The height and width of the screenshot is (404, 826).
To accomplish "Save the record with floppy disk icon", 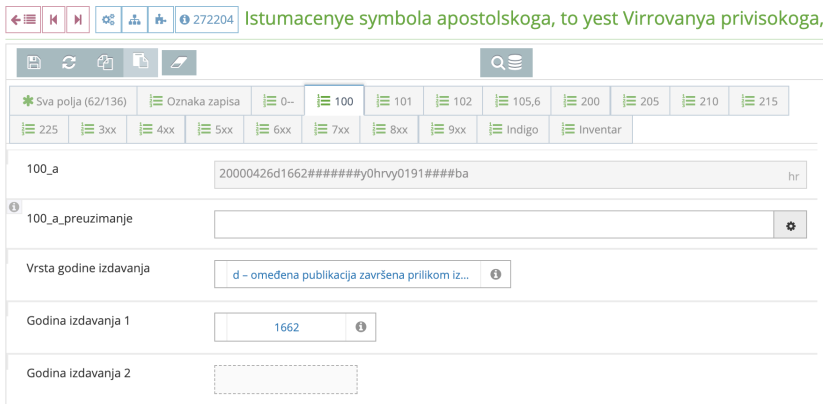I will pos(34,63).
